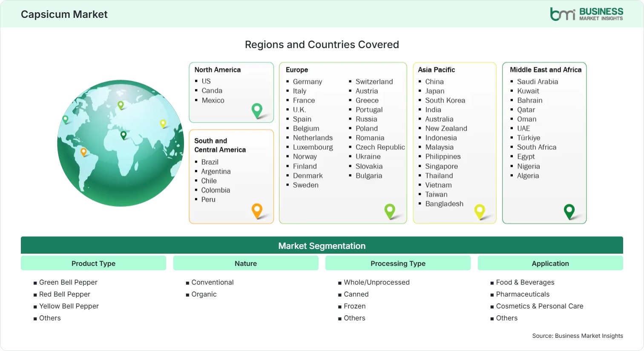This screenshot has height=351, width=644.
Task: Click the 'Middle East and Africa' heading
Action: [546, 70]
